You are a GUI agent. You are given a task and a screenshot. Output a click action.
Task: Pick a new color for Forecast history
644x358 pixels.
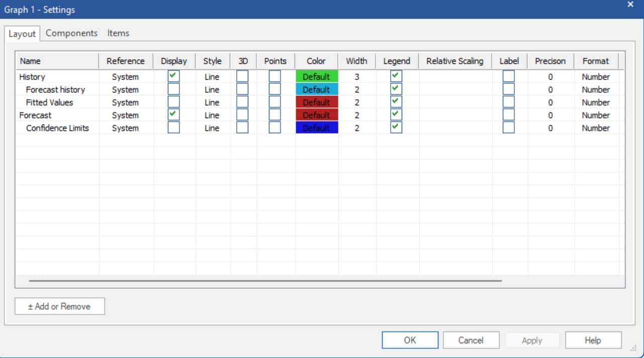tap(316, 89)
